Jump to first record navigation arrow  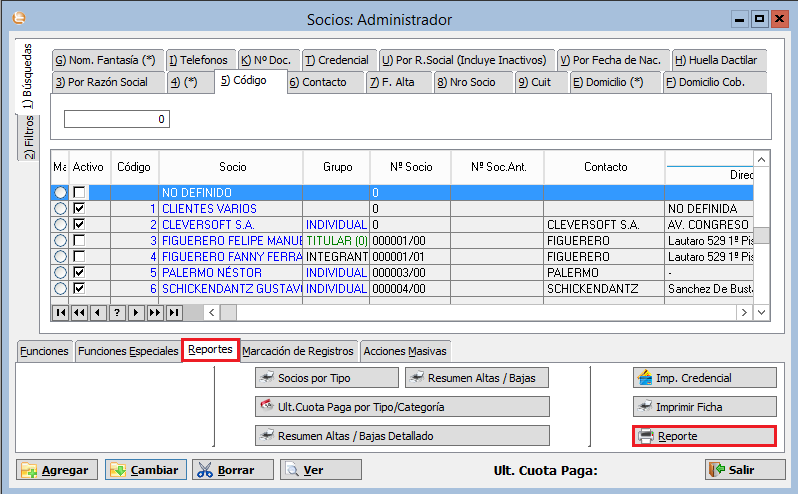[61, 313]
